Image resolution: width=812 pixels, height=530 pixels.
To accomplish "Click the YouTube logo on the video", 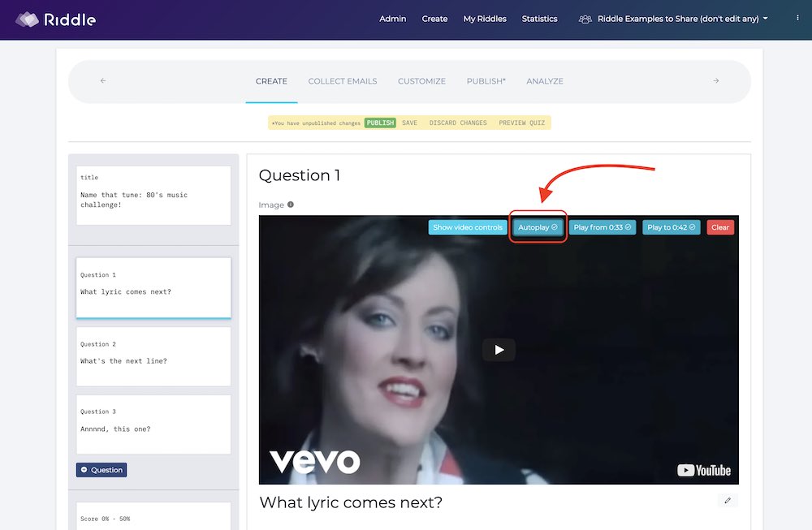I will click(x=704, y=470).
